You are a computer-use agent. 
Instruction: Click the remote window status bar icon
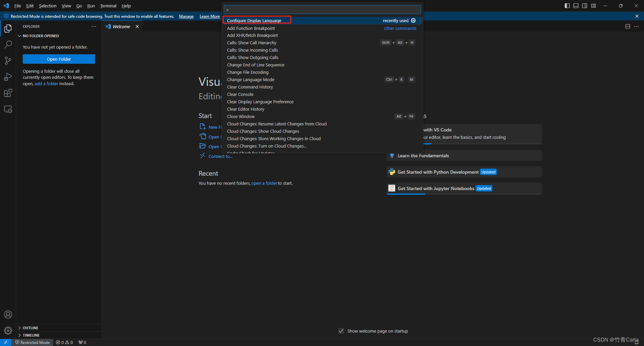point(6,342)
